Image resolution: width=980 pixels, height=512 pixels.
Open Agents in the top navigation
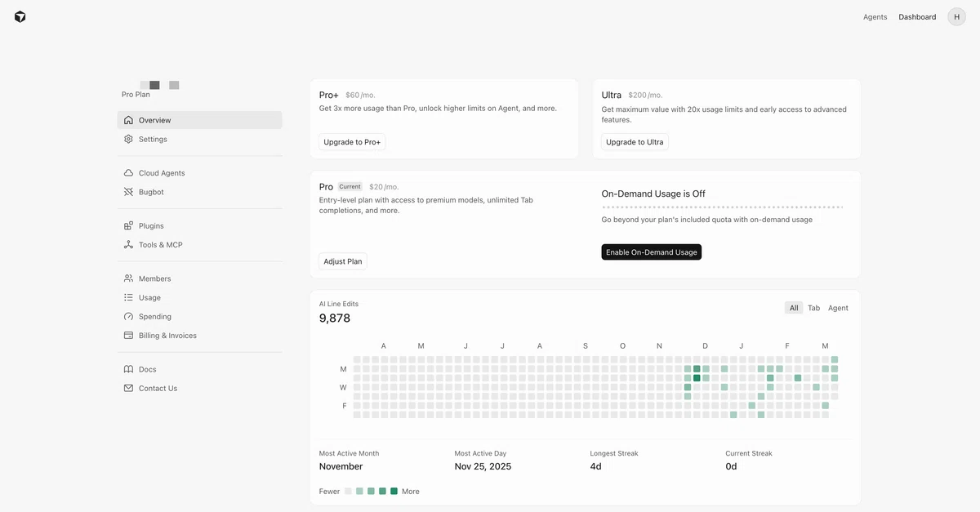pos(875,16)
